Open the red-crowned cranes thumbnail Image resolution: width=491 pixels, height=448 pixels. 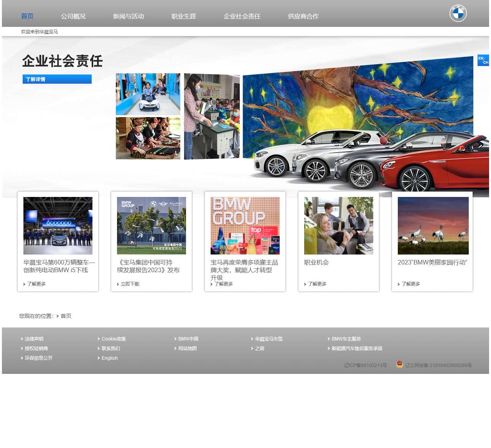tap(433, 226)
